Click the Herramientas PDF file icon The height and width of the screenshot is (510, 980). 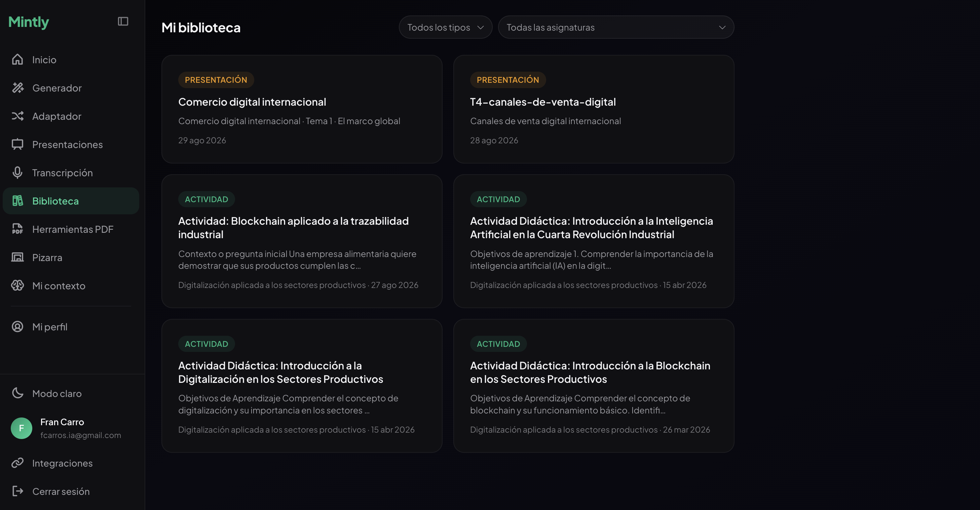[x=17, y=229]
